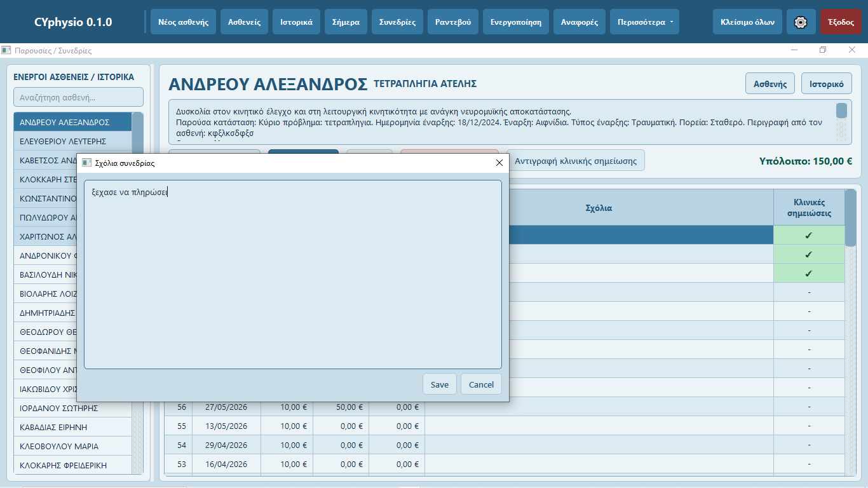
Task: Open the Ραντεβού section
Action: [x=453, y=22]
